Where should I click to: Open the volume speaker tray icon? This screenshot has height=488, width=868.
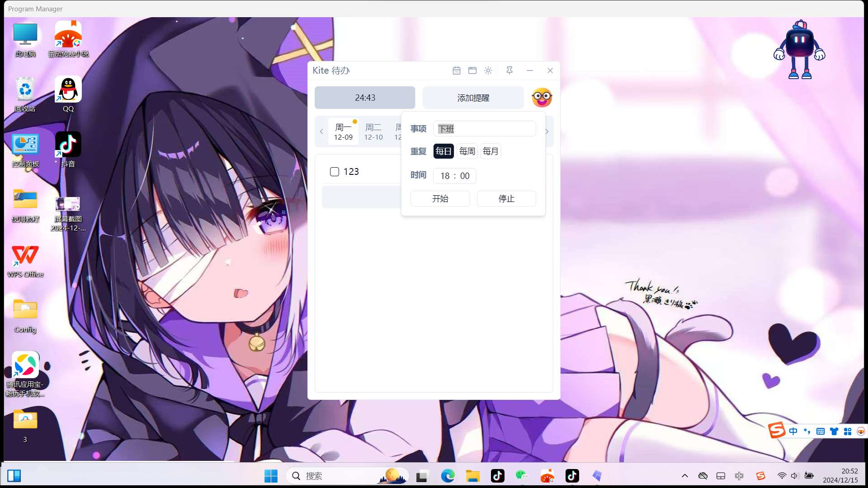click(x=795, y=476)
